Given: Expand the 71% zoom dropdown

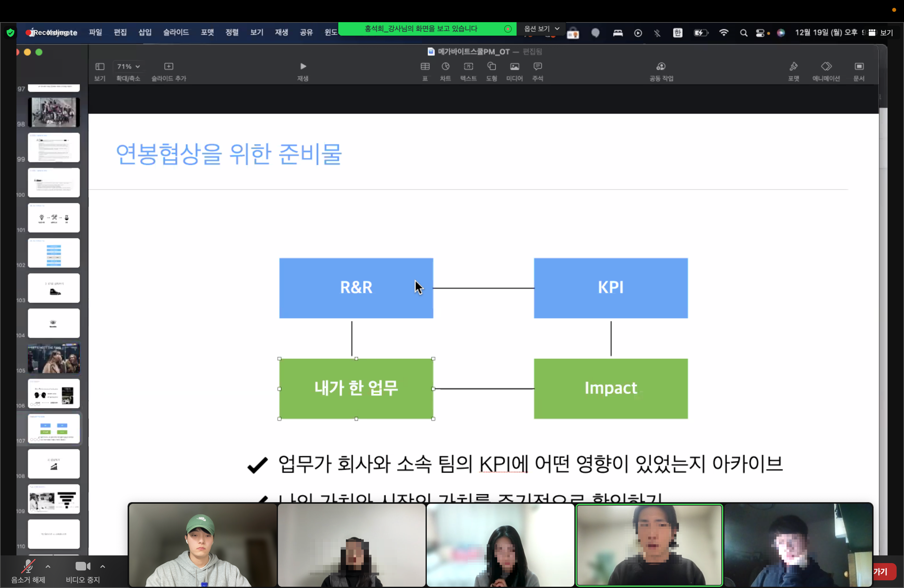Looking at the screenshot, I should pos(129,66).
